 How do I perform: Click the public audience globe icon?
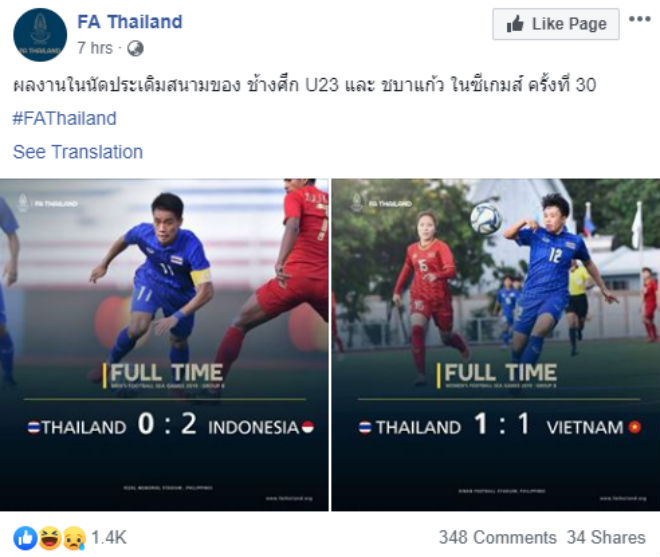136,49
